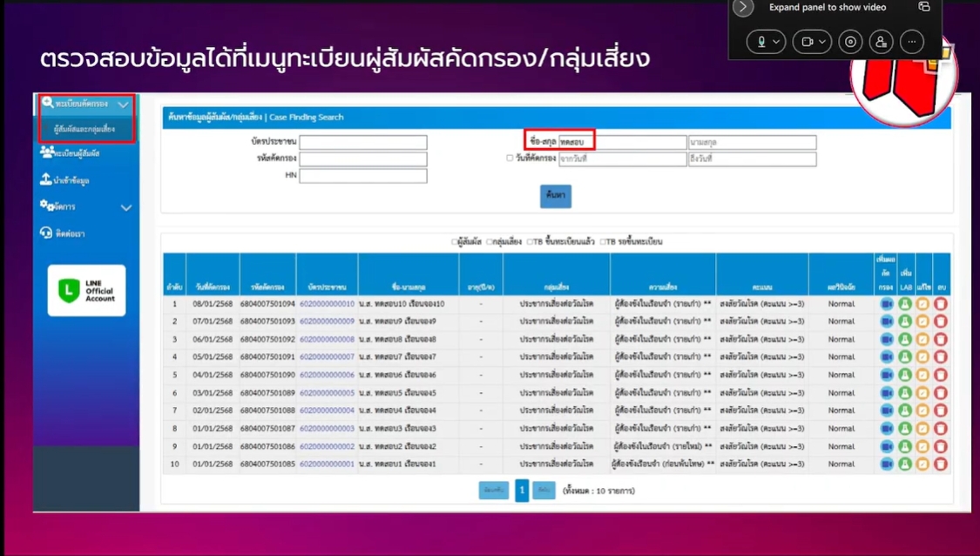Open the เพิ่มผลคัดกรอง icon for row 1

point(886,302)
